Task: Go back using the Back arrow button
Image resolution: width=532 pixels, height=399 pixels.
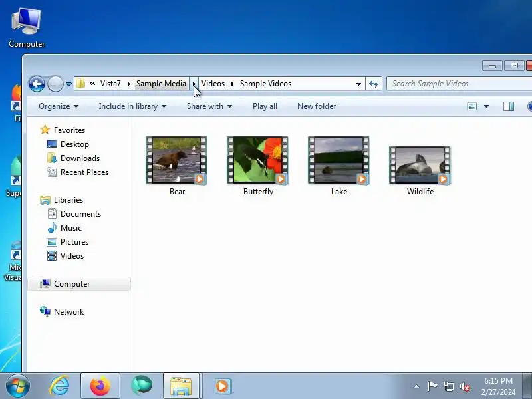Action: pyautogui.click(x=37, y=84)
